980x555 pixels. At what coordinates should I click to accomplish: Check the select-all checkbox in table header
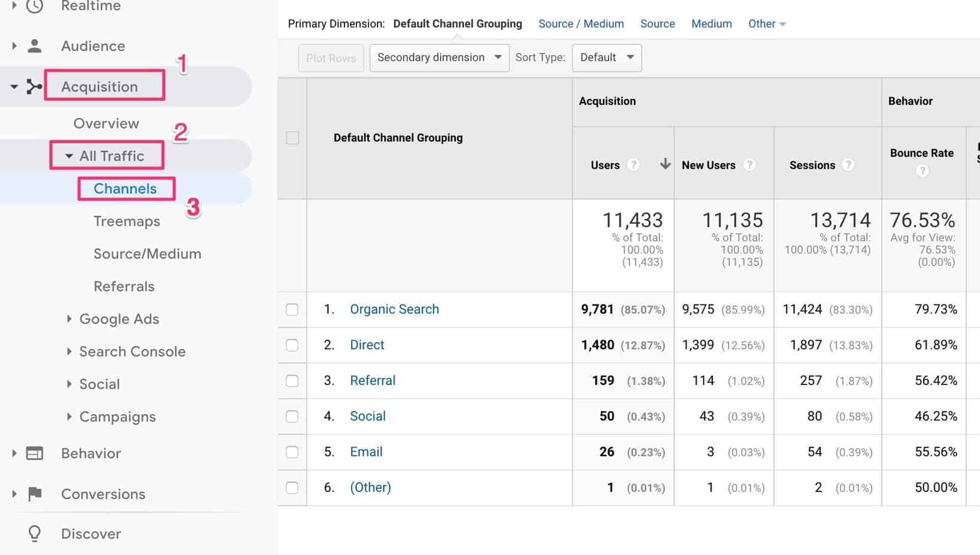[x=292, y=138]
